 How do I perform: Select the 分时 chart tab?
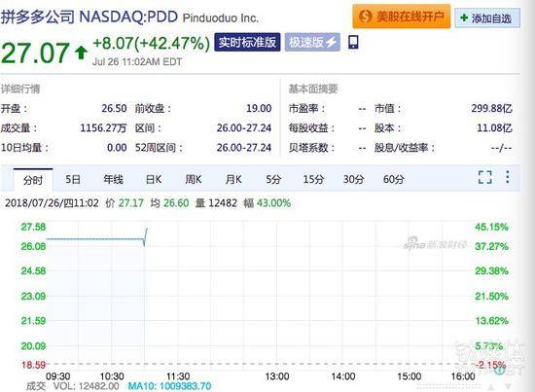[x=33, y=179]
